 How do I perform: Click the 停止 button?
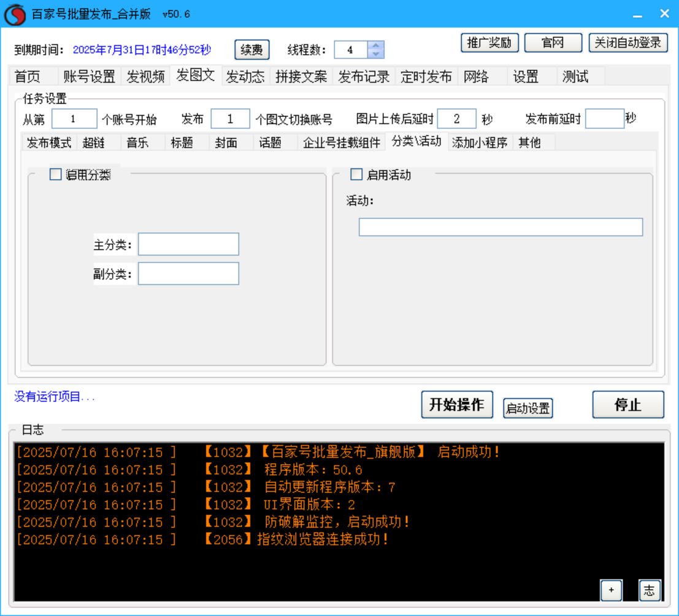(x=628, y=405)
